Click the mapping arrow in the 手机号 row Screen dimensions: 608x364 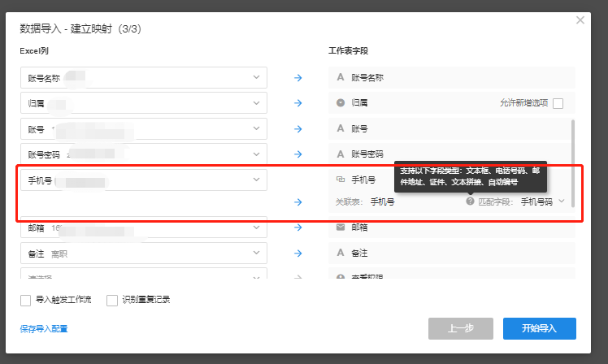297,201
